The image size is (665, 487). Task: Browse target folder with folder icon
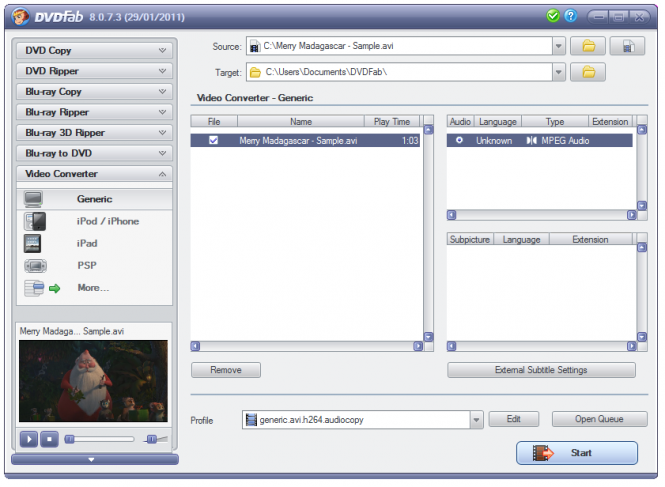[x=588, y=73]
